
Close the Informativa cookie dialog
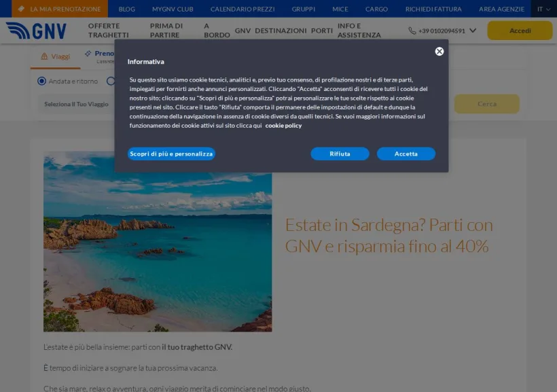(x=439, y=52)
